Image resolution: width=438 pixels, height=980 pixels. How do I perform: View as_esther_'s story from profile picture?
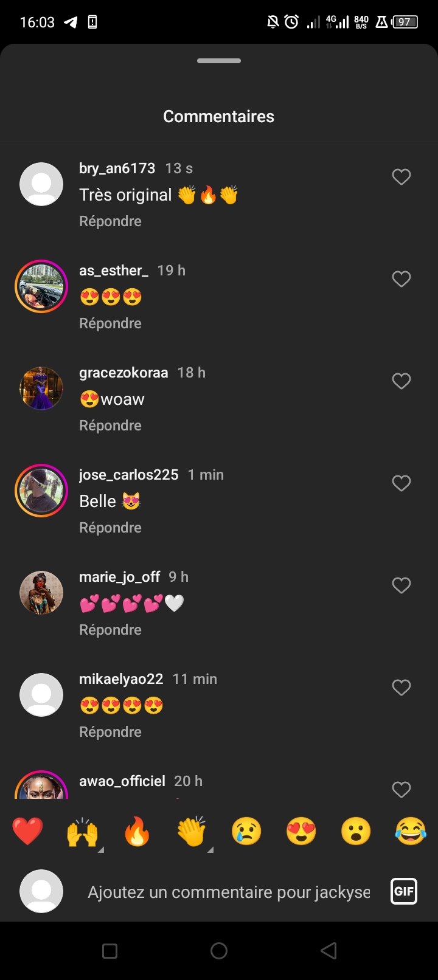coord(41,286)
